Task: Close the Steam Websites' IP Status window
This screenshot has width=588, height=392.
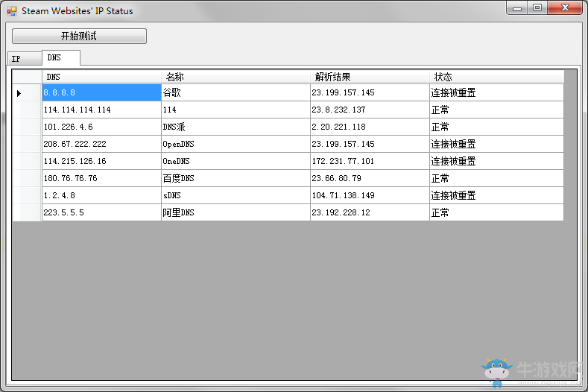Action: tap(565, 8)
